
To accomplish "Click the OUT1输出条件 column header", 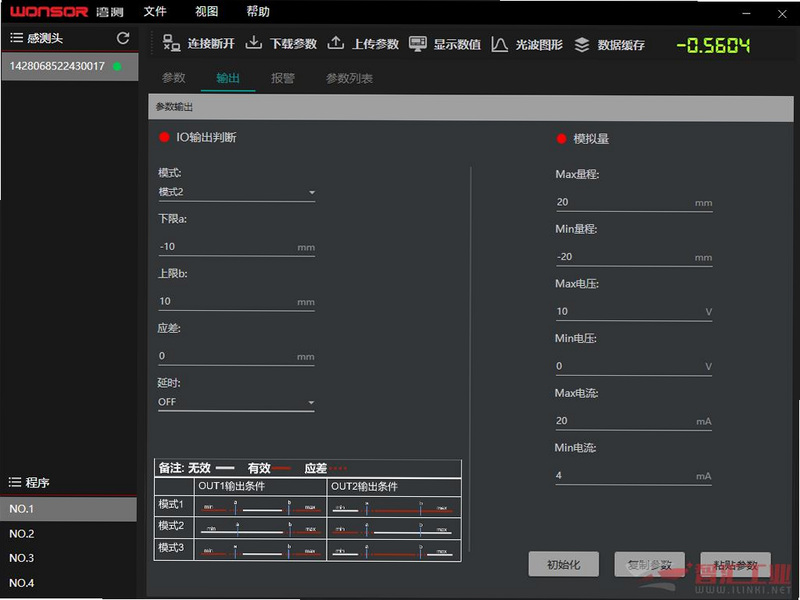I will pos(231,486).
